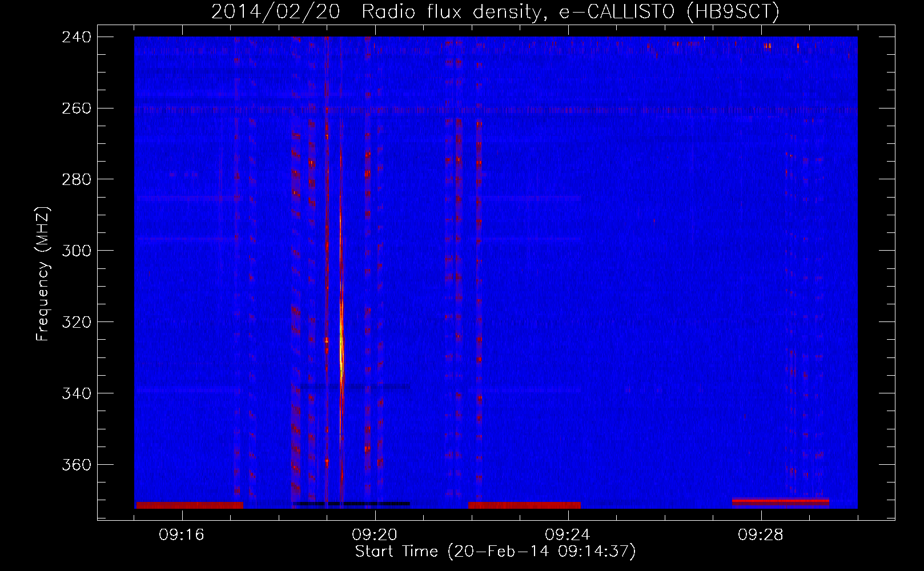This screenshot has width=924, height=571.
Task: Click the red bar at bottom left of spectrogram
Action: click(190, 505)
